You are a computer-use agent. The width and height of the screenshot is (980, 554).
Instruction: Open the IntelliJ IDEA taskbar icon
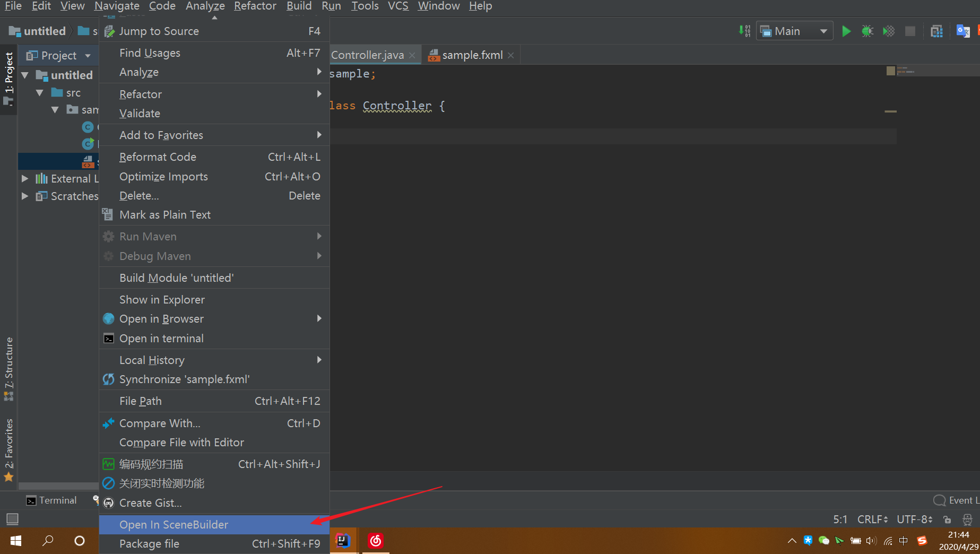(x=343, y=541)
